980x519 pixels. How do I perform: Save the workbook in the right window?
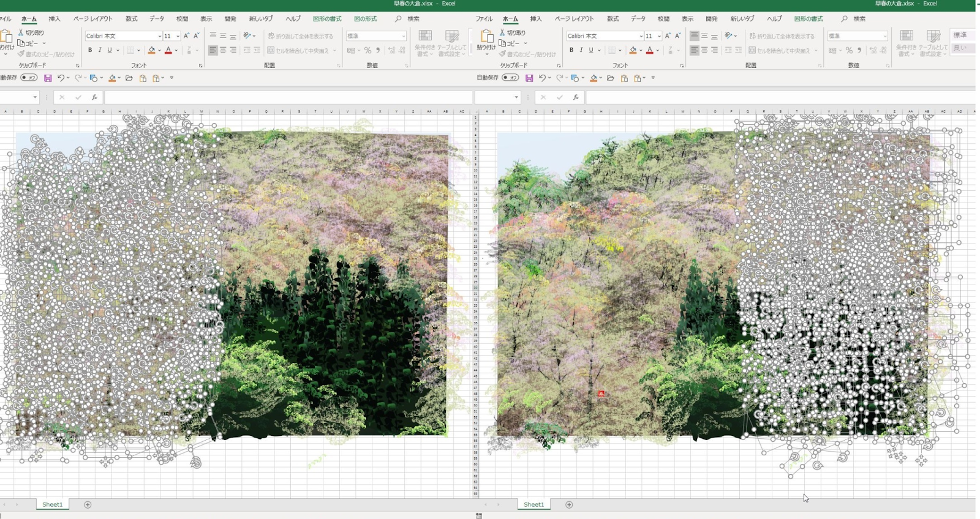(529, 78)
